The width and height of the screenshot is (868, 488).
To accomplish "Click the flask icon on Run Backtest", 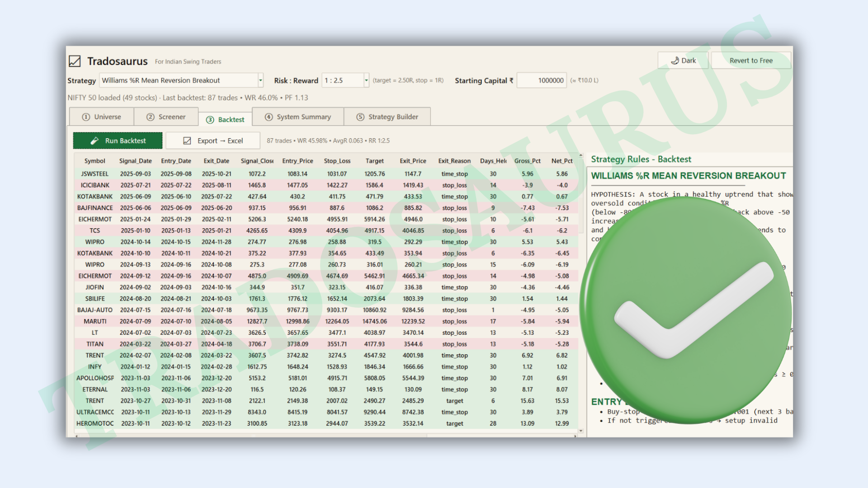I will point(94,141).
